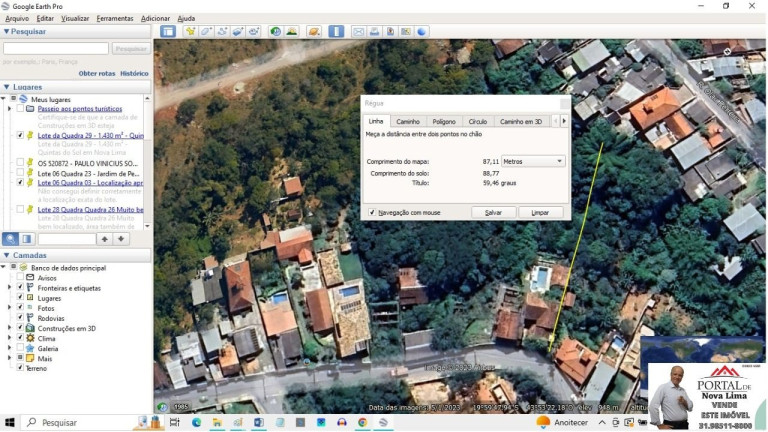Check the Avisos layer checkbox

click(x=20, y=277)
